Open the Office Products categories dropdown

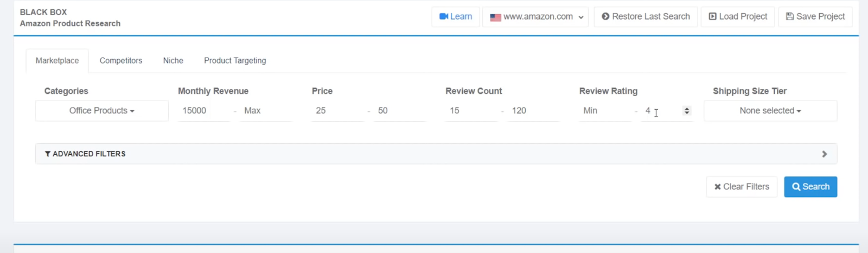coord(101,111)
